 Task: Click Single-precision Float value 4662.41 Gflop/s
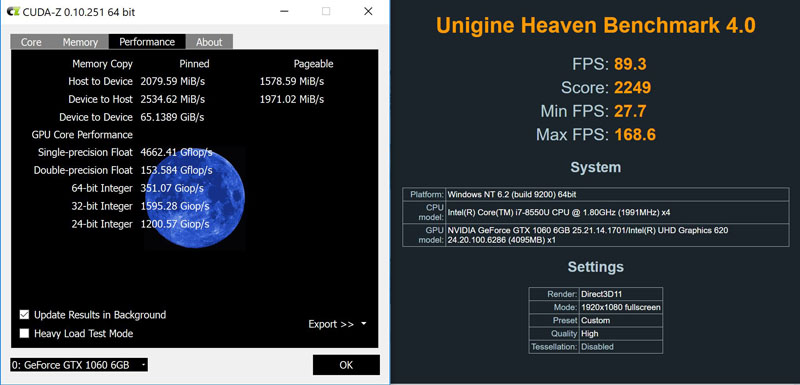coord(177,152)
